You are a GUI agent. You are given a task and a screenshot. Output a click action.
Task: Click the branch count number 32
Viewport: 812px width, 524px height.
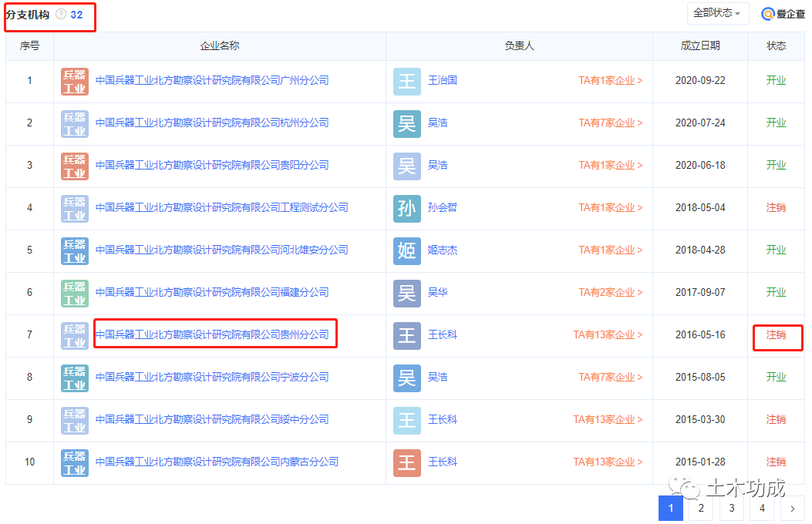pos(76,15)
